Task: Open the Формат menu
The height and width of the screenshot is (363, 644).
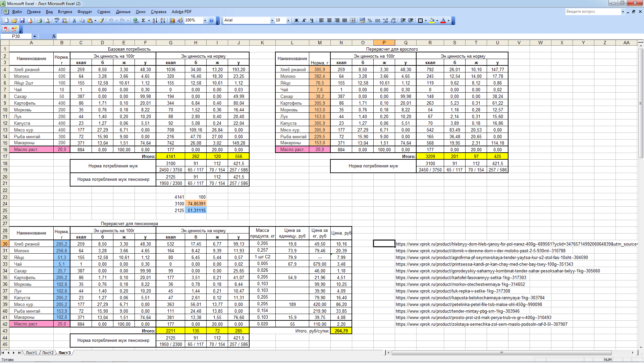Action: click(x=85, y=12)
